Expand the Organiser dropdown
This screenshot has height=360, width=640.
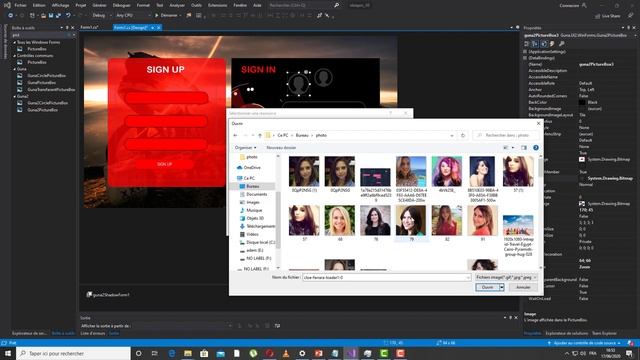tap(245, 147)
